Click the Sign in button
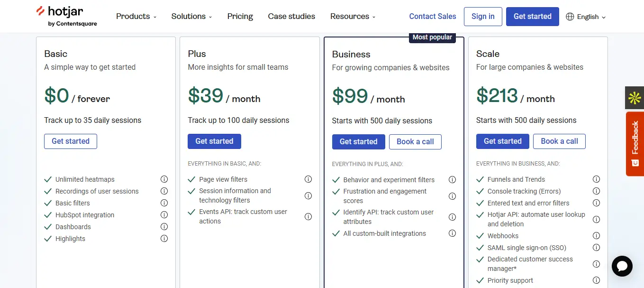The width and height of the screenshot is (644, 288). (x=483, y=16)
